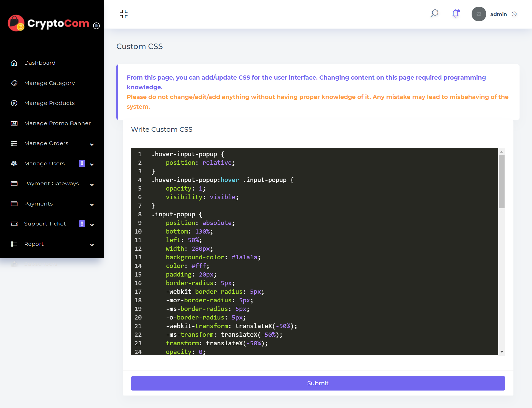Submit the custom CSS form

(318, 383)
